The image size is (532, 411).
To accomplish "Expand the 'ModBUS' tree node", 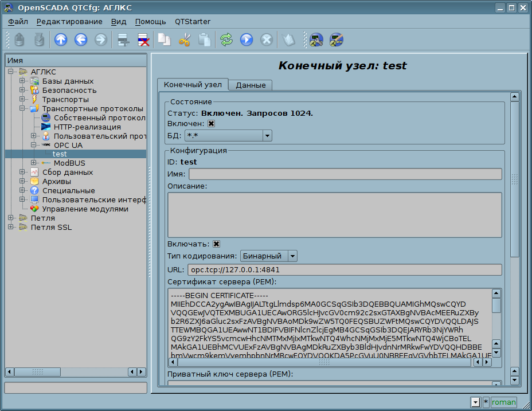I will tap(34, 163).
